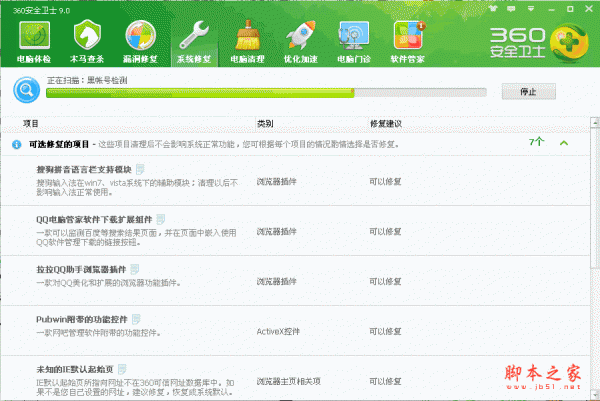This screenshot has width=600, height=401.
Task: Click the vertical scrollbar track of the list
Action: 595,260
